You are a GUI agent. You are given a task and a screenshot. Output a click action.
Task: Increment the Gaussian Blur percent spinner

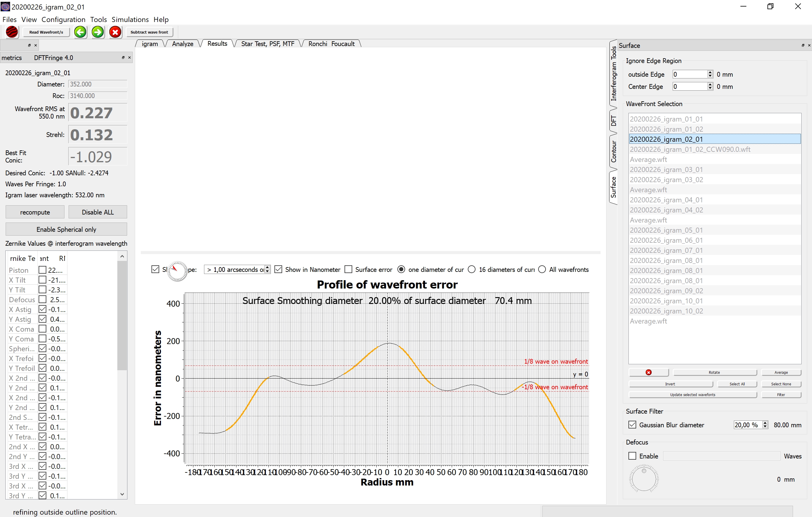pos(765,423)
